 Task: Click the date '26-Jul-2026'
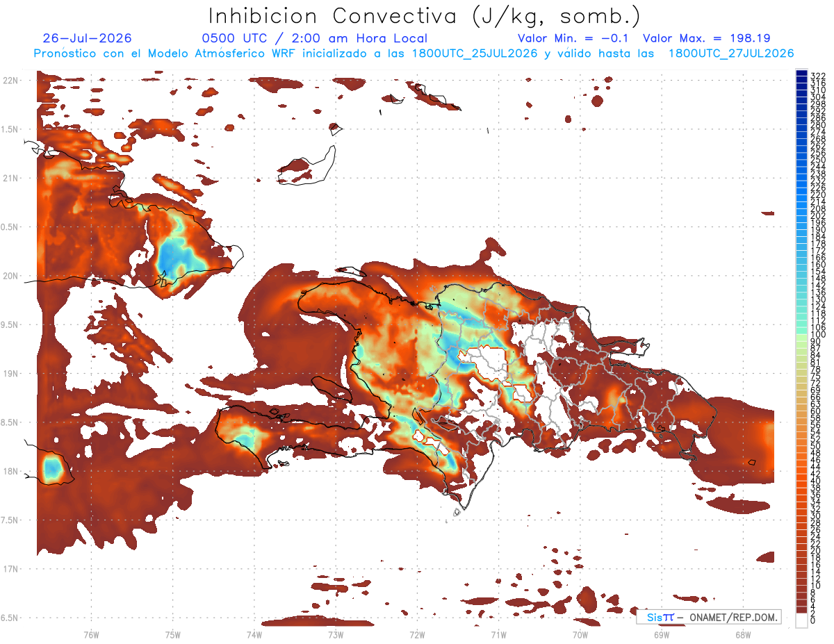(x=87, y=38)
